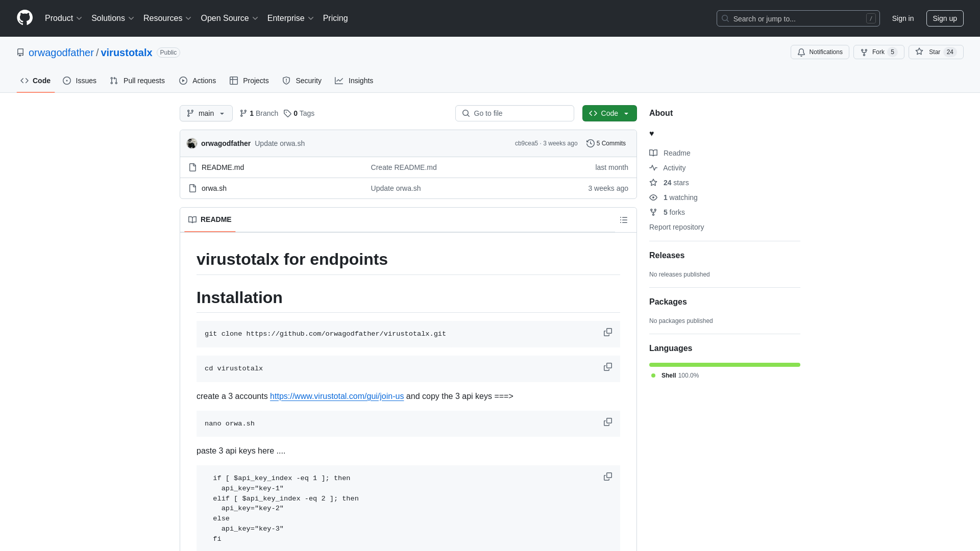Viewport: 980px width, 551px height.
Task: Open the GitHub home logo
Action: click(x=24, y=18)
